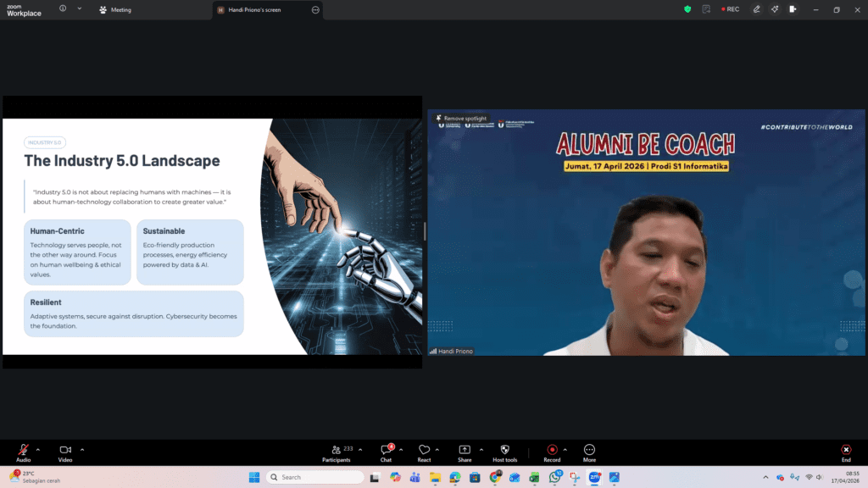Open the More options menu
The width and height of the screenshot is (868, 488).
tap(589, 450)
